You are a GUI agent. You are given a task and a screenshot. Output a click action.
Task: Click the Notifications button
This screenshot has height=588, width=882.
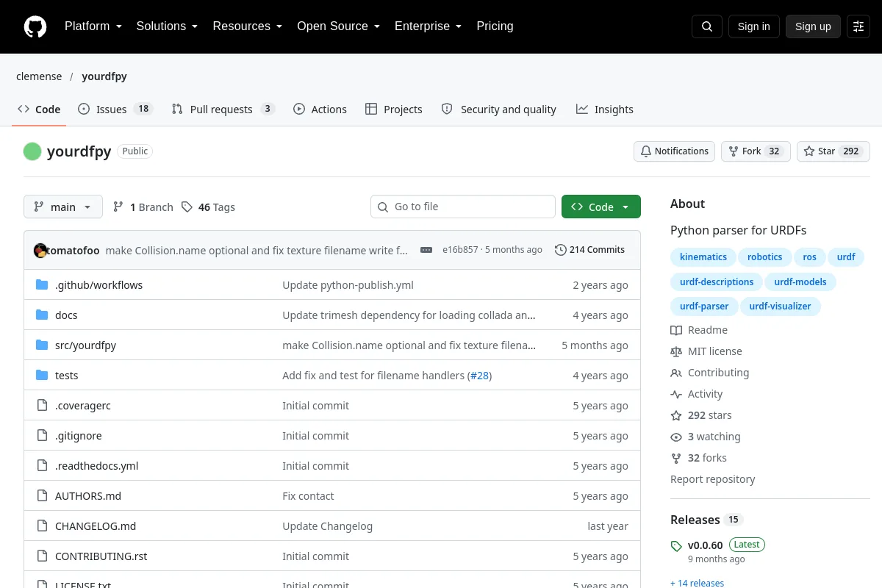click(x=675, y=151)
